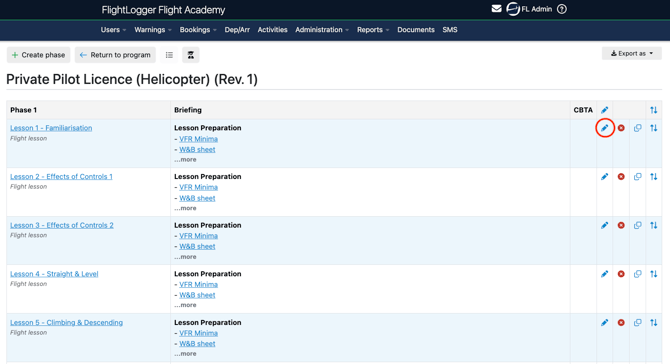Image resolution: width=670 pixels, height=364 pixels.
Task: Open Lesson 1 - Familiarisation link
Action: (x=51, y=128)
